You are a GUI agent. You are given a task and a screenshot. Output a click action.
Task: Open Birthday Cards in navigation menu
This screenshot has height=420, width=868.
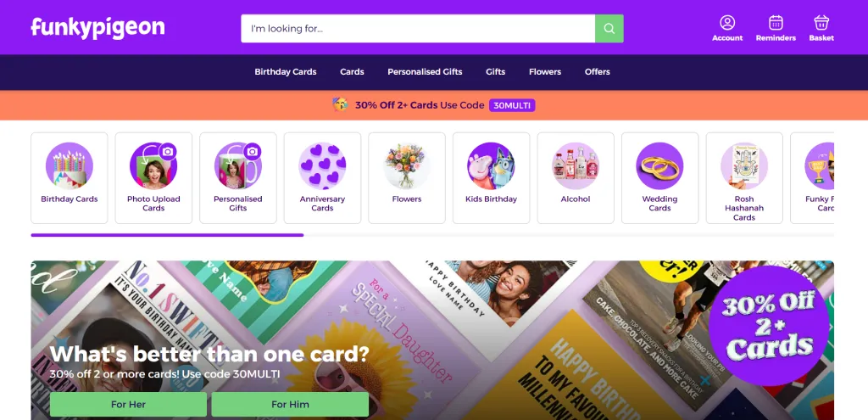[x=286, y=72]
